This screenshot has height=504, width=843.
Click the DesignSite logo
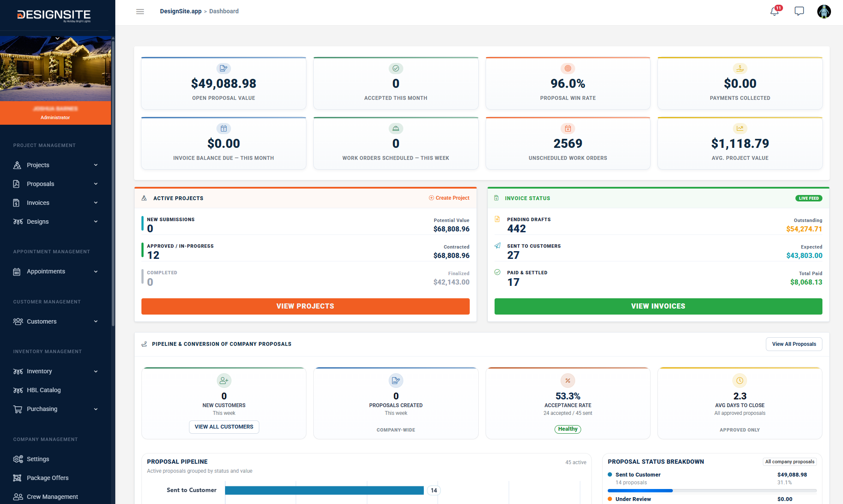click(54, 15)
